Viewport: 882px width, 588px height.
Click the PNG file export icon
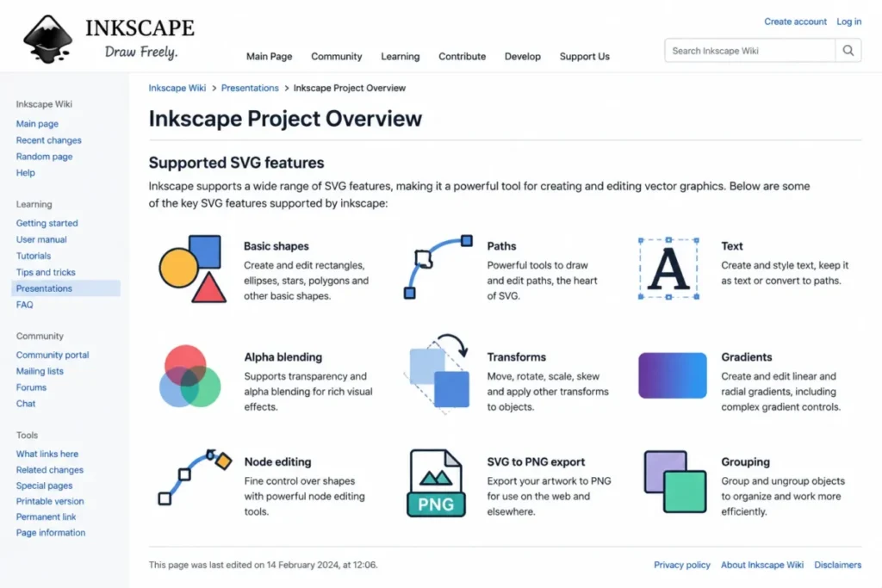click(x=436, y=483)
